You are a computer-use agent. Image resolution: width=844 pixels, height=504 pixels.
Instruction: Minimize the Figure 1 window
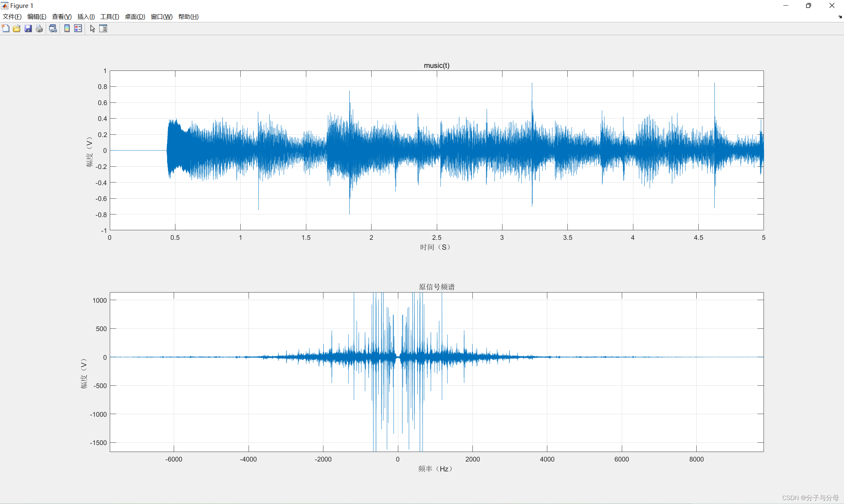(x=786, y=5)
